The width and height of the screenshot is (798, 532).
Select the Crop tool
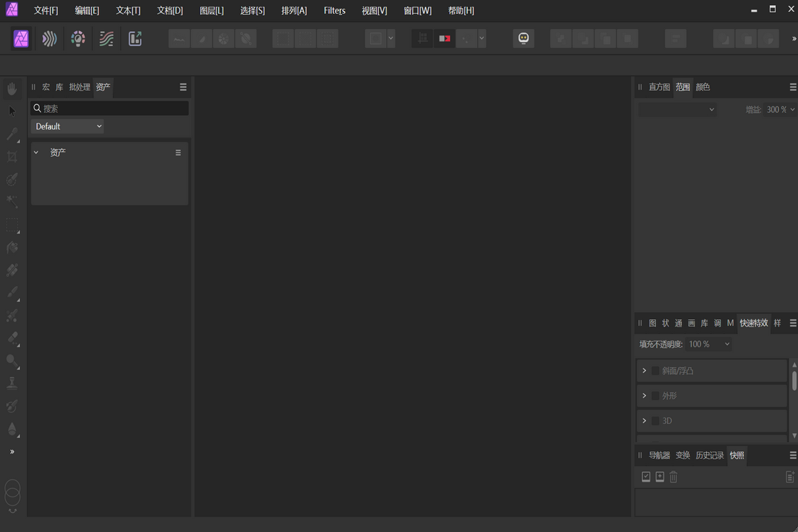click(x=12, y=157)
